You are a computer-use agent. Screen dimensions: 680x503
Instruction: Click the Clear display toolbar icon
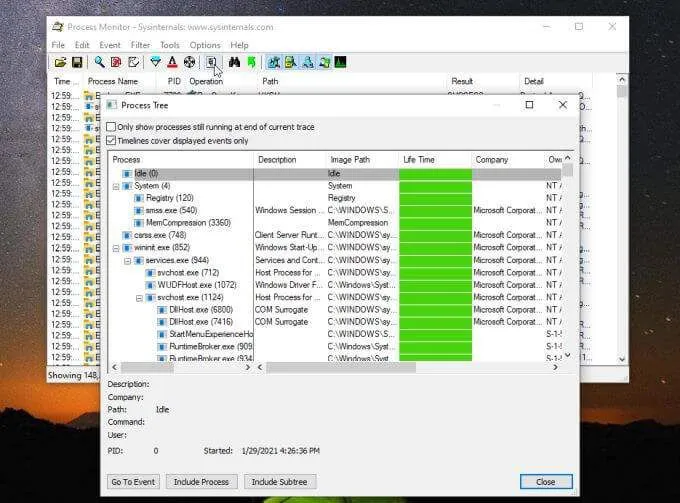coord(133,62)
